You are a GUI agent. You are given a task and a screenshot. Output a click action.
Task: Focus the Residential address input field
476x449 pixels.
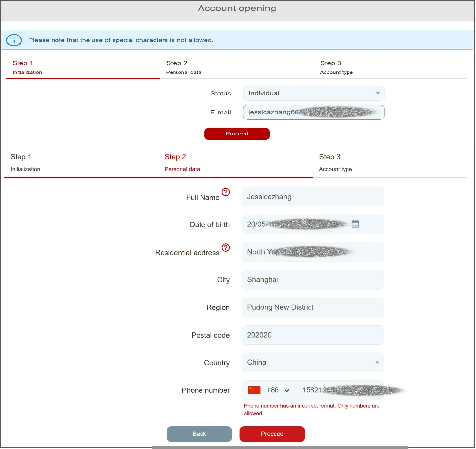pyautogui.click(x=313, y=252)
